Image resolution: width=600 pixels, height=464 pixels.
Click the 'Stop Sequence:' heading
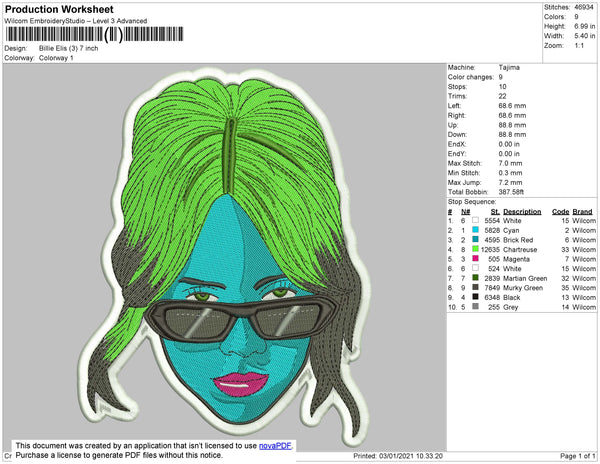[x=472, y=202]
